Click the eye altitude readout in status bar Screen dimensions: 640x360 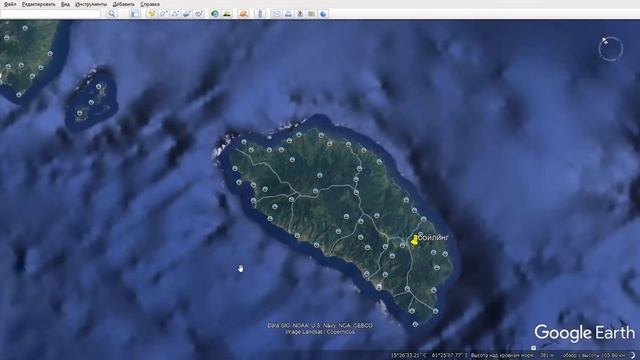pos(593,356)
